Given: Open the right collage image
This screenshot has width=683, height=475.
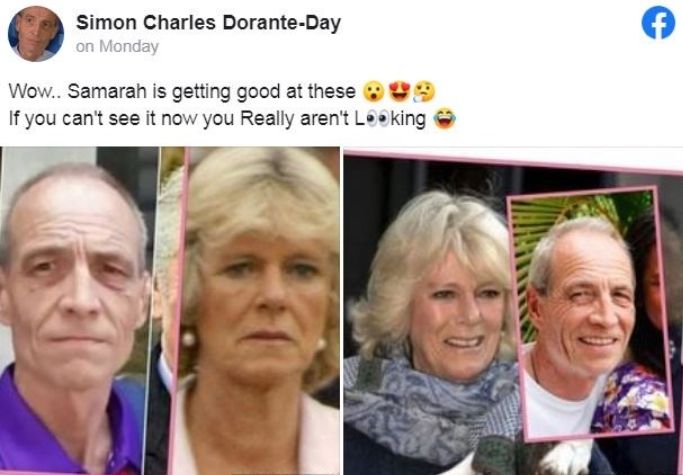Looking at the screenshot, I should point(514,311).
